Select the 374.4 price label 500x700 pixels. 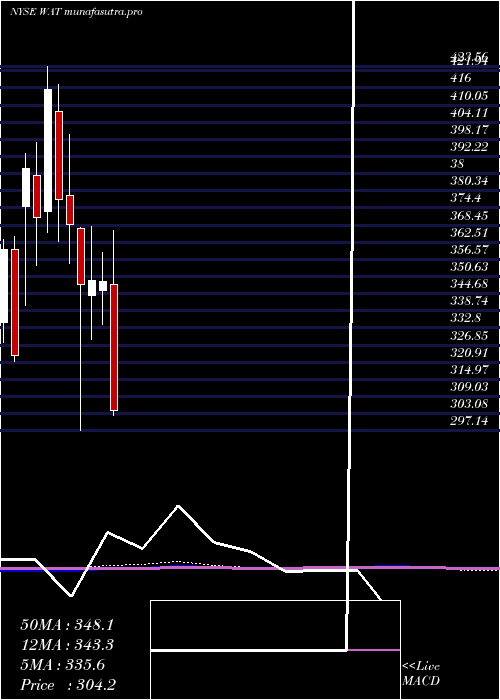point(467,198)
